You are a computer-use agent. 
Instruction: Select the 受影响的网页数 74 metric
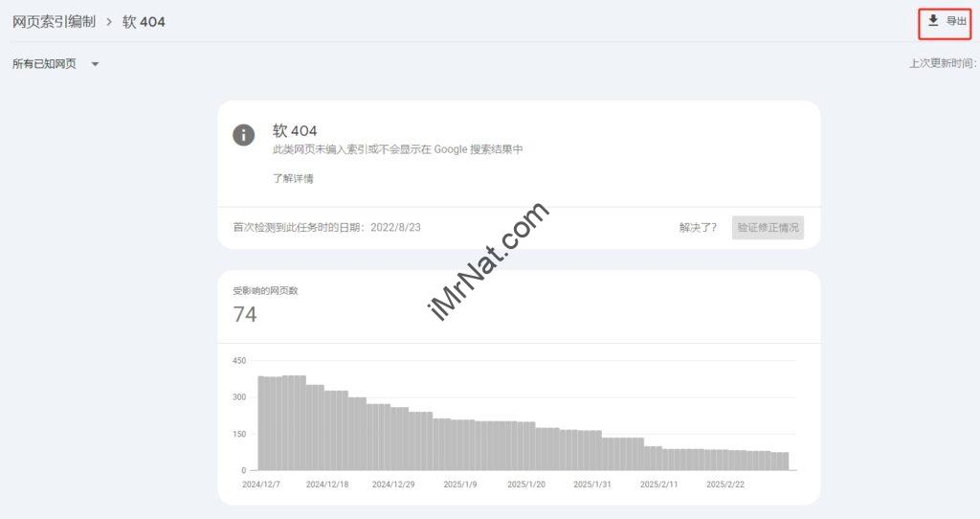pos(265,306)
